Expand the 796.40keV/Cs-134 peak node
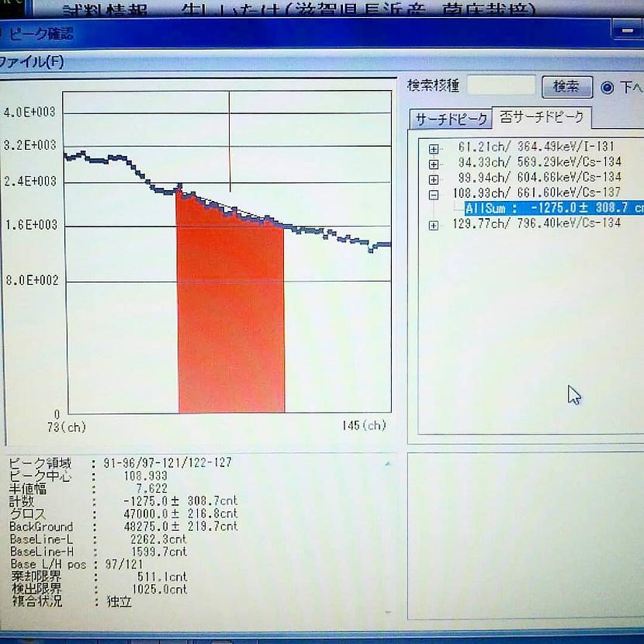 pos(434,225)
